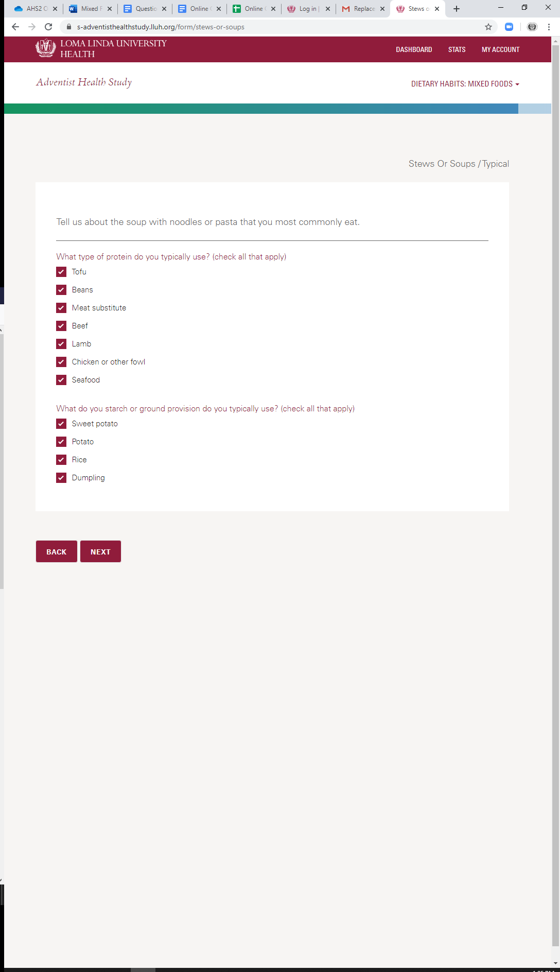Open Chrome's three-dot menu
560x972 pixels.
pyautogui.click(x=549, y=27)
